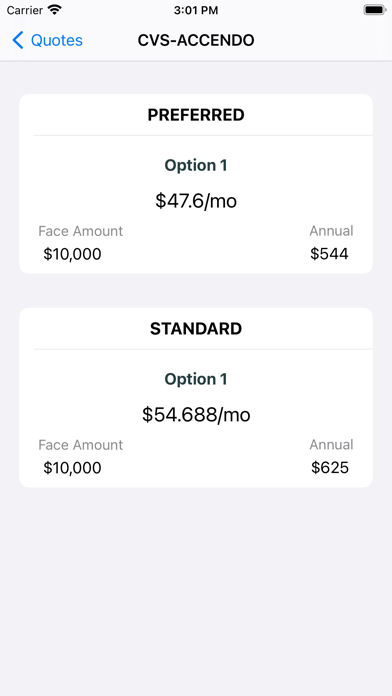Select $10,000 face amount in PREFERRED card

point(72,254)
